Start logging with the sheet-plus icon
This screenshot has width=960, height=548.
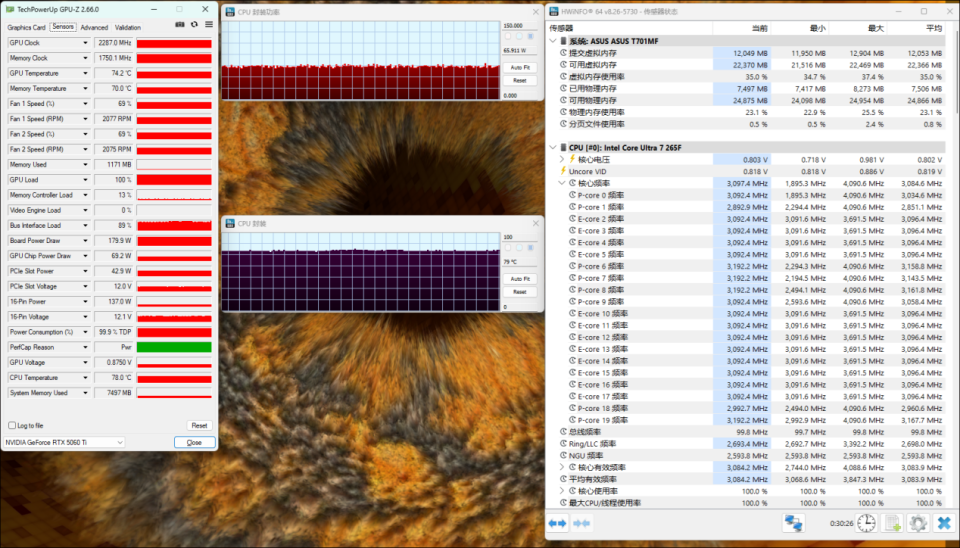tap(892, 523)
